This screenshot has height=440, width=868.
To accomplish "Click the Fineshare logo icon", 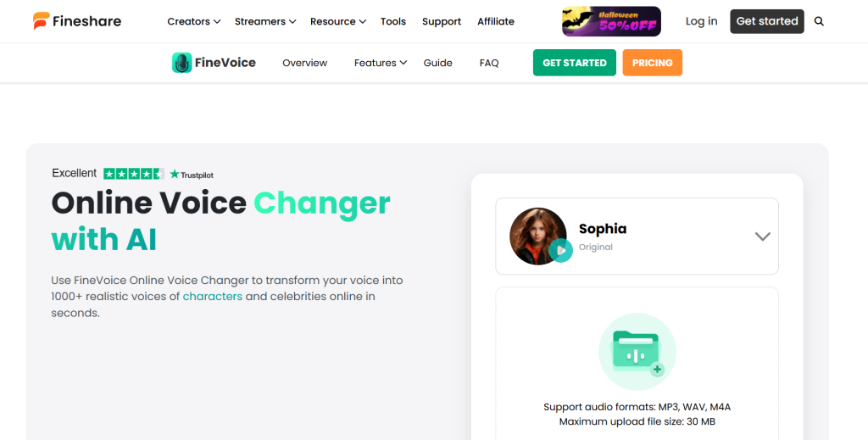I will [42, 21].
